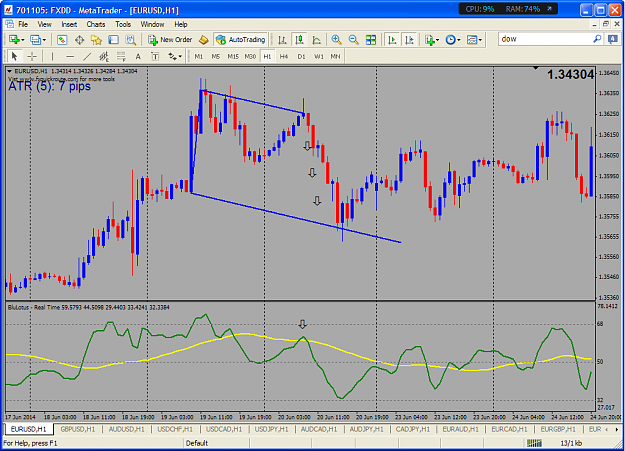Select the equidistant channel tool
The height and width of the screenshot is (451, 625).
104,56
